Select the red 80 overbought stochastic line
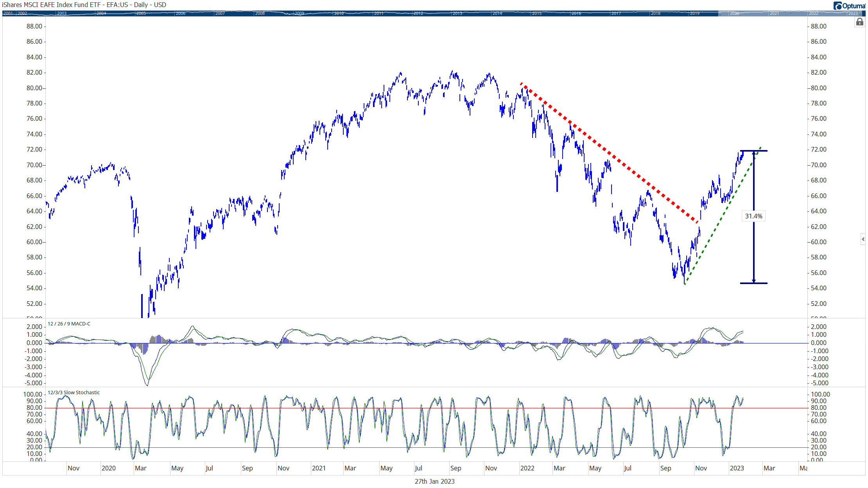Viewport: 868px width, 488px height. click(x=426, y=408)
